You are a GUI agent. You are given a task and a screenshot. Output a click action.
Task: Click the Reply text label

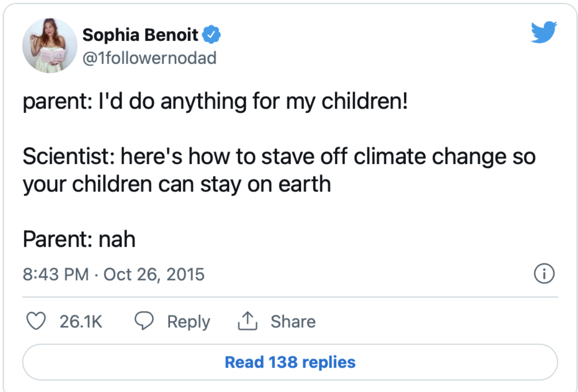[188, 322]
